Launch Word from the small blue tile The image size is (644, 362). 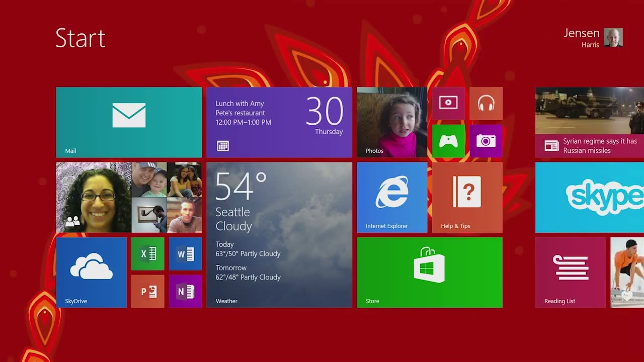tap(185, 254)
